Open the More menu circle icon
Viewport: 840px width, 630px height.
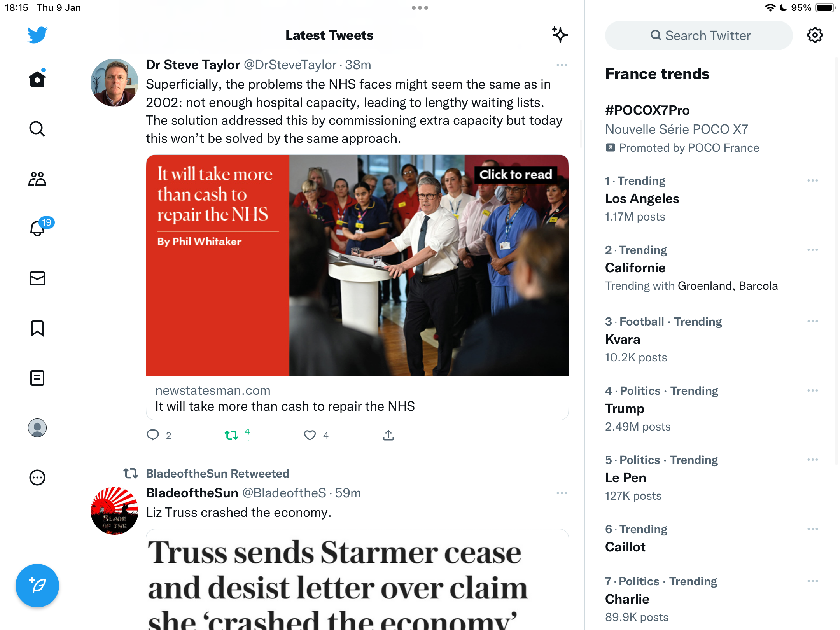pos(37,478)
